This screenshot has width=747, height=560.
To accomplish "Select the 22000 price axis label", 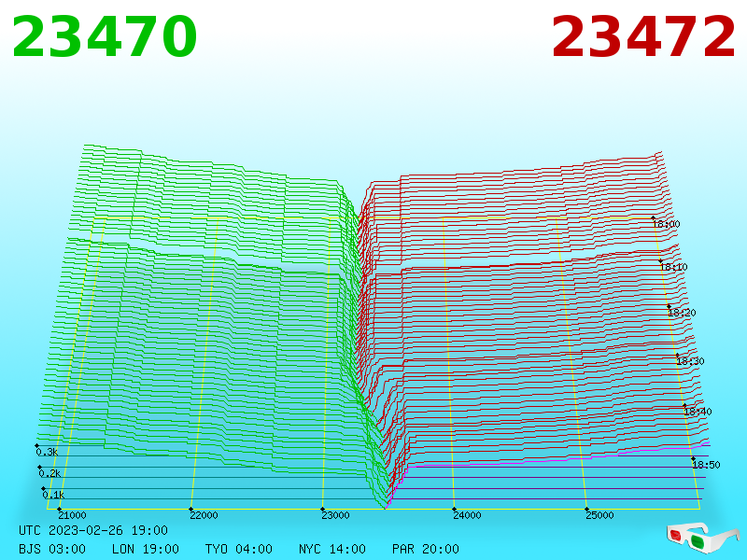I will (x=204, y=515).
